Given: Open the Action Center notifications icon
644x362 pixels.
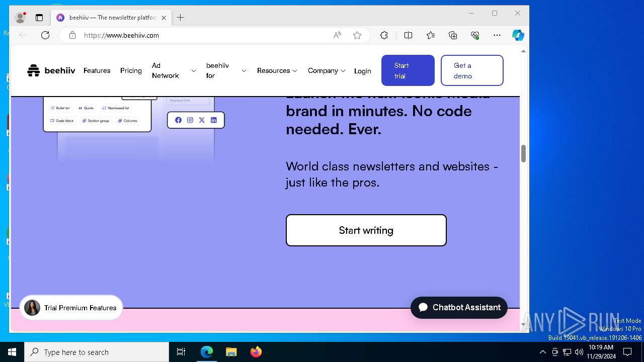Looking at the screenshot, I should click(x=627, y=352).
